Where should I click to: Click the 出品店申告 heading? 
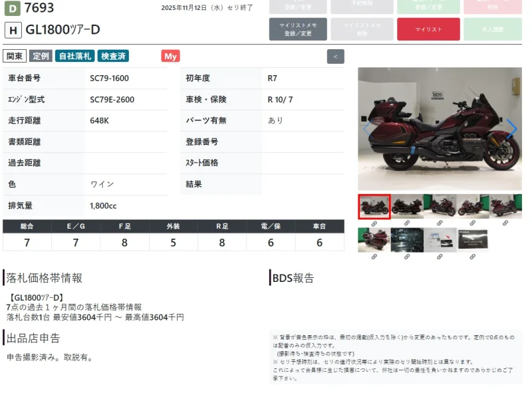pos(33,338)
